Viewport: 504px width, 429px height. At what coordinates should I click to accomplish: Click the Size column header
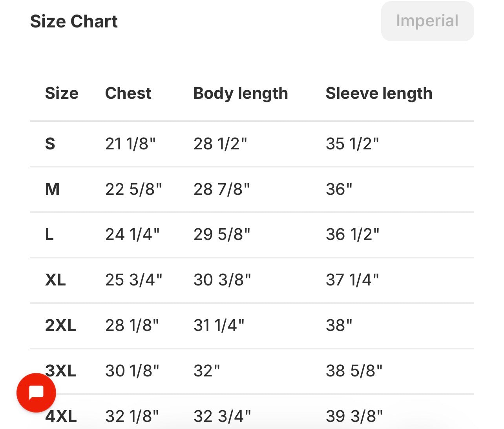coord(62,93)
